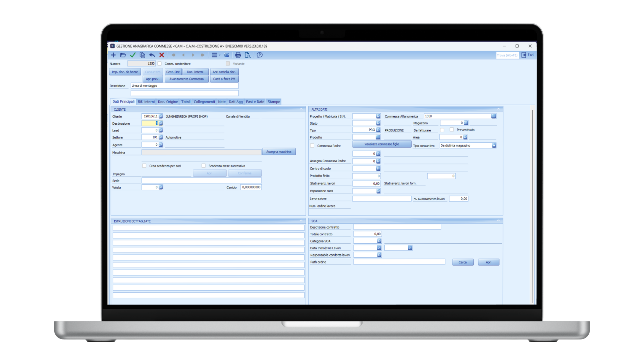The image size is (644, 362).
Task: Click the printer icon
Action: point(238,55)
